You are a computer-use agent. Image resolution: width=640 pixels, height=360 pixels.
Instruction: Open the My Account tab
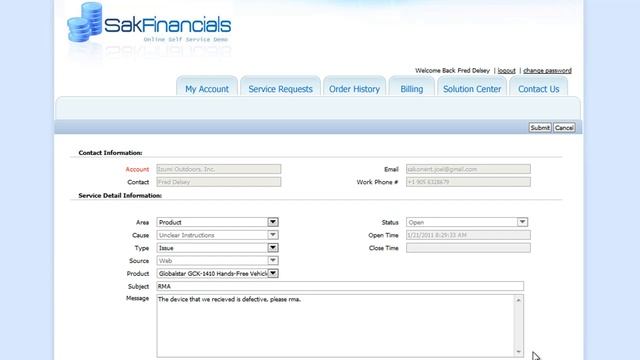[x=207, y=87]
